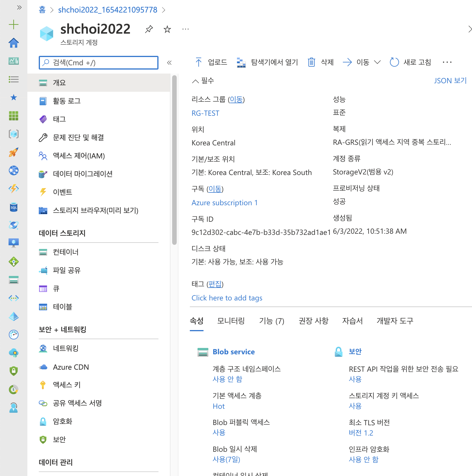Open the SQL databases icon in sidebar
Image resolution: width=472 pixels, height=476 pixels.
[x=14, y=207]
